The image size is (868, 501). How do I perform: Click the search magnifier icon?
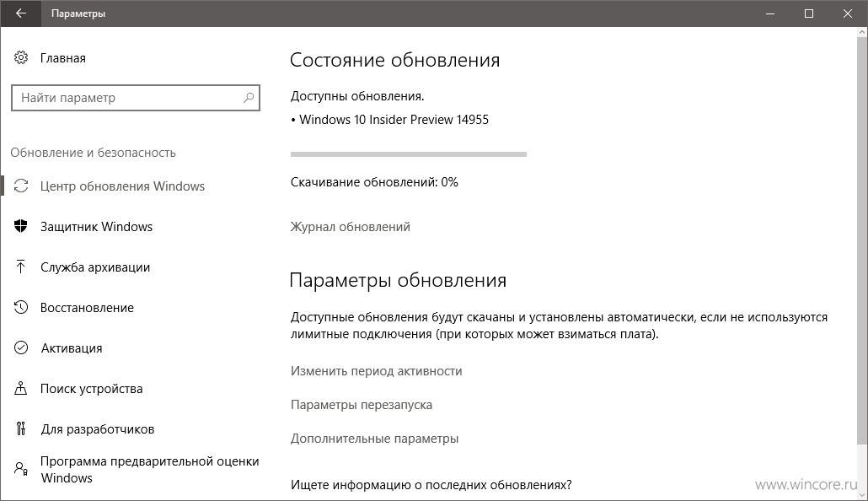249,98
